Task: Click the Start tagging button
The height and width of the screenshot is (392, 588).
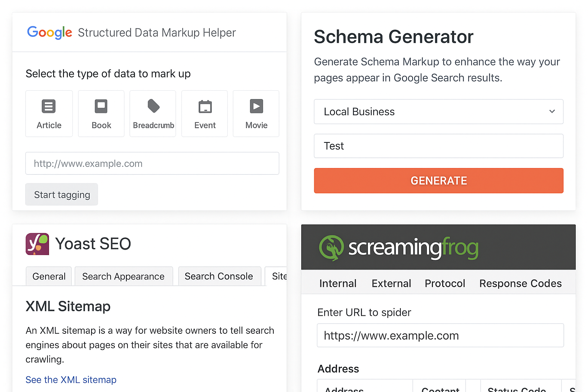Action: coord(61,194)
